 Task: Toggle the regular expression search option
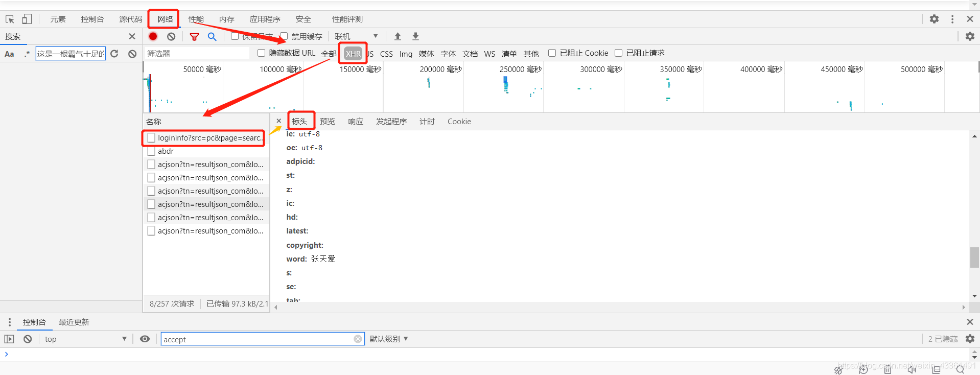click(27, 54)
